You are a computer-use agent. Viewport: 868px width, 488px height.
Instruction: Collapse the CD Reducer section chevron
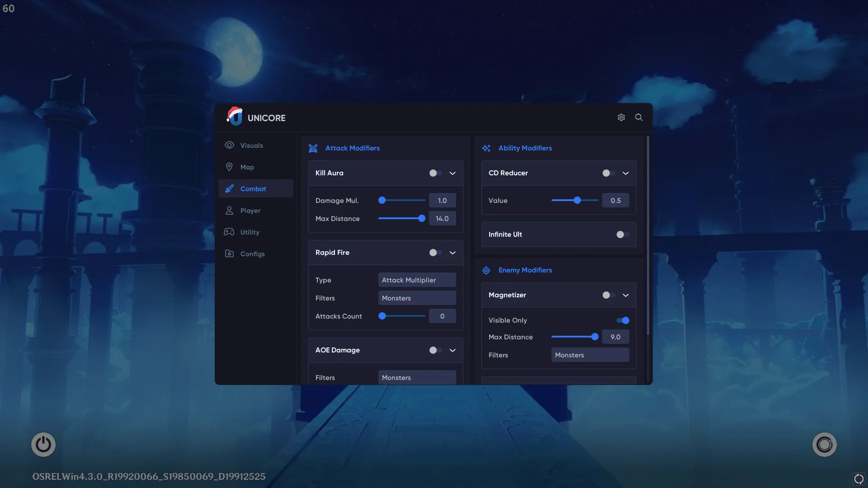click(626, 173)
